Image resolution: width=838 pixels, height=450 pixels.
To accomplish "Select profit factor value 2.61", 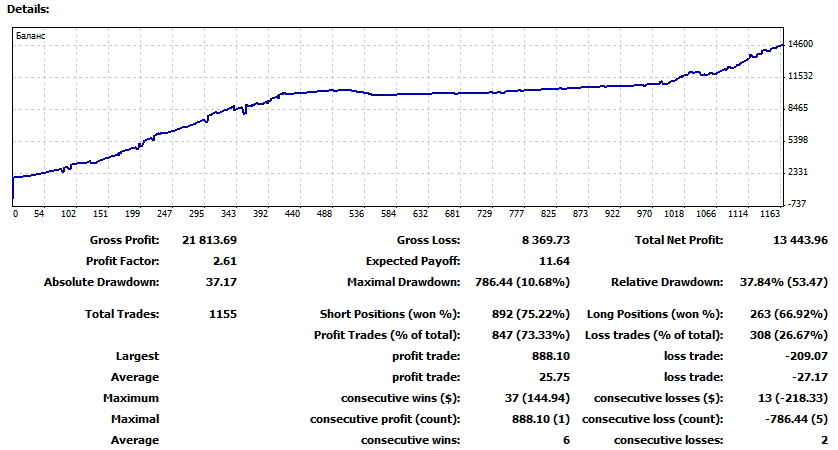I will coord(224,261).
